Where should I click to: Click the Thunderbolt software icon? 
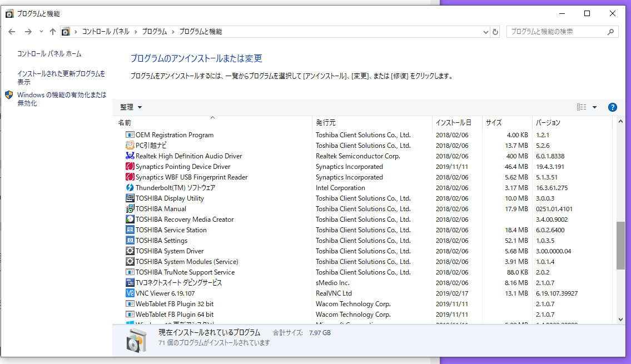[130, 188]
